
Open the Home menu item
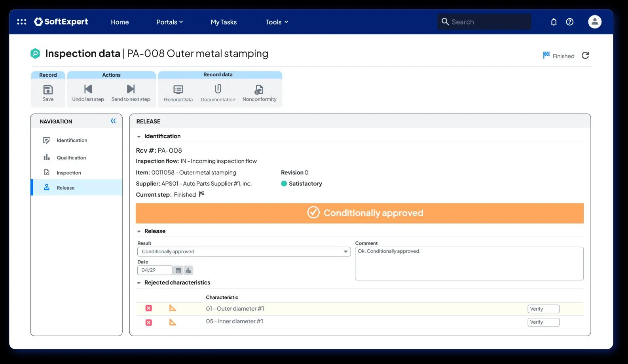coord(120,22)
